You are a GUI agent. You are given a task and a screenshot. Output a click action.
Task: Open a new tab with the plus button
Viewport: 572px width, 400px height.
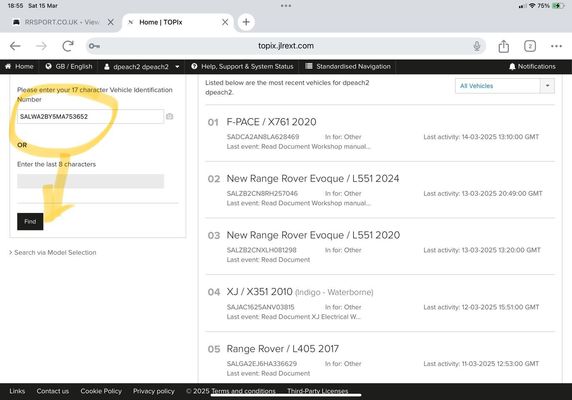(246, 22)
